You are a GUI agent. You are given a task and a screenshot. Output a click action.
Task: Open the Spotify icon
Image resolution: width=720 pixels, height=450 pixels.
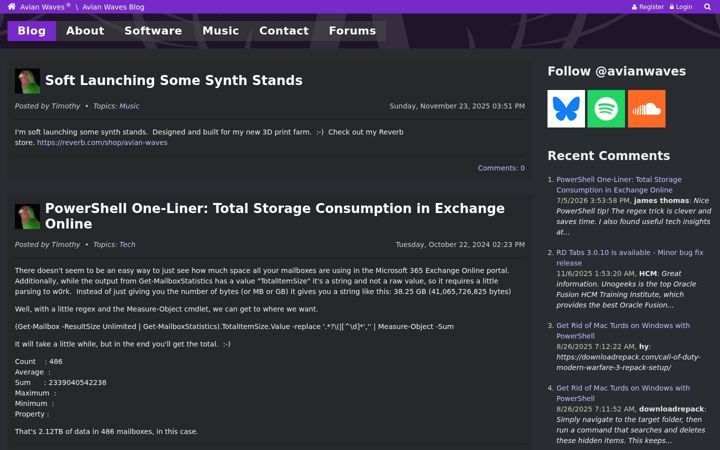tap(606, 109)
